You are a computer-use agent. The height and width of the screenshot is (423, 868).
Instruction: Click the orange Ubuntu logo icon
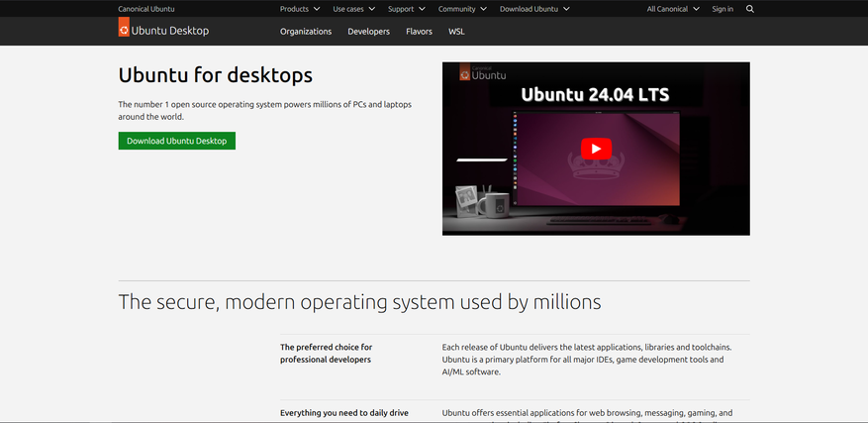(x=124, y=27)
